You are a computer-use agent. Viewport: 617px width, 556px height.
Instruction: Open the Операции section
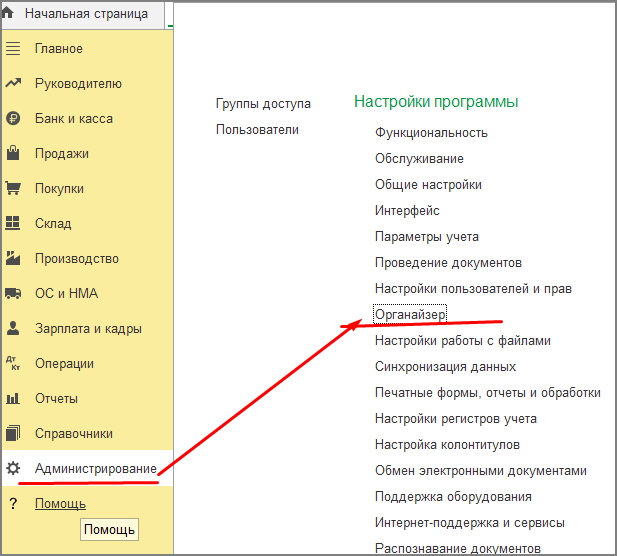65,364
